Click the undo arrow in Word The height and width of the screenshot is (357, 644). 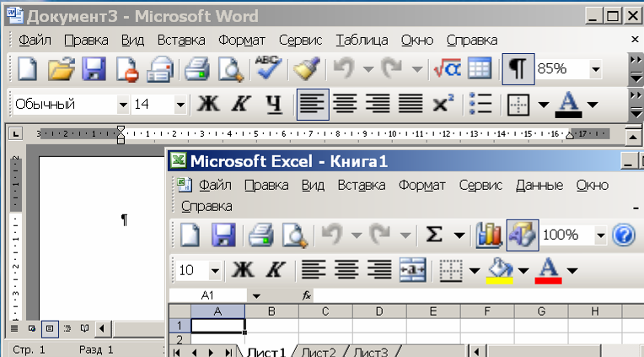(344, 68)
